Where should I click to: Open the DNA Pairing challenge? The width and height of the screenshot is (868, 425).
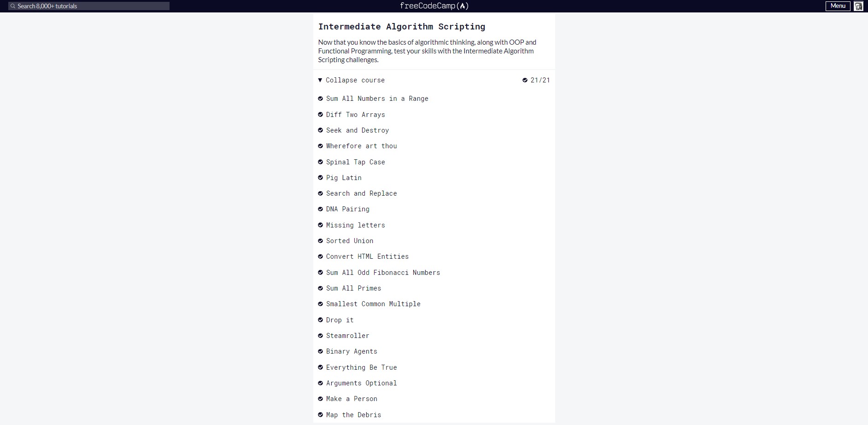pyautogui.click(x=348, y=209)
